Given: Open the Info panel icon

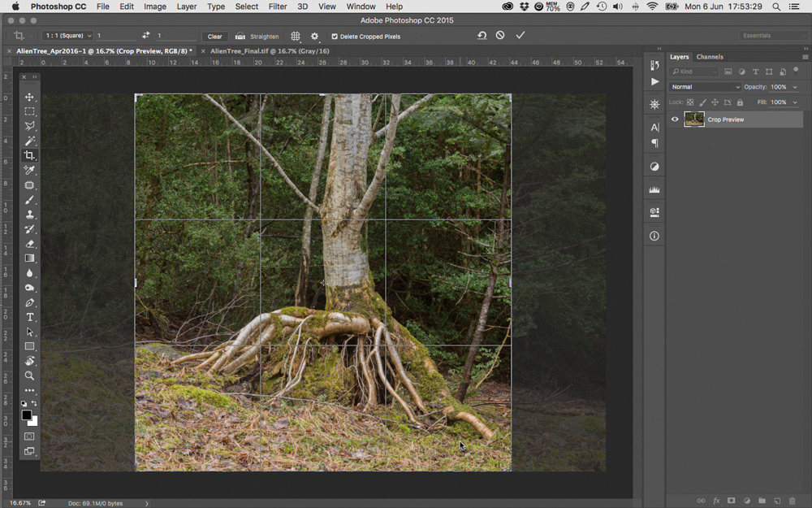Looking at the screenshot, I should point(654,236).
